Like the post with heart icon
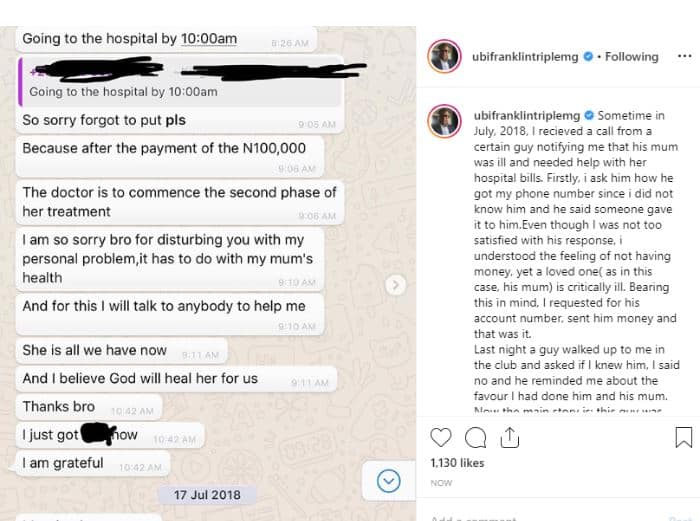 click(441, 437)
